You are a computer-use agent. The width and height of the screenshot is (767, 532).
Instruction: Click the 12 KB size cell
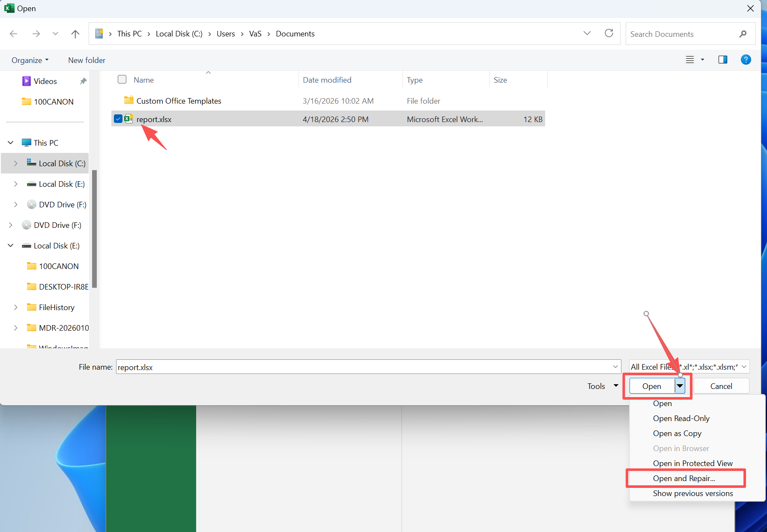(x=533, y=120)
